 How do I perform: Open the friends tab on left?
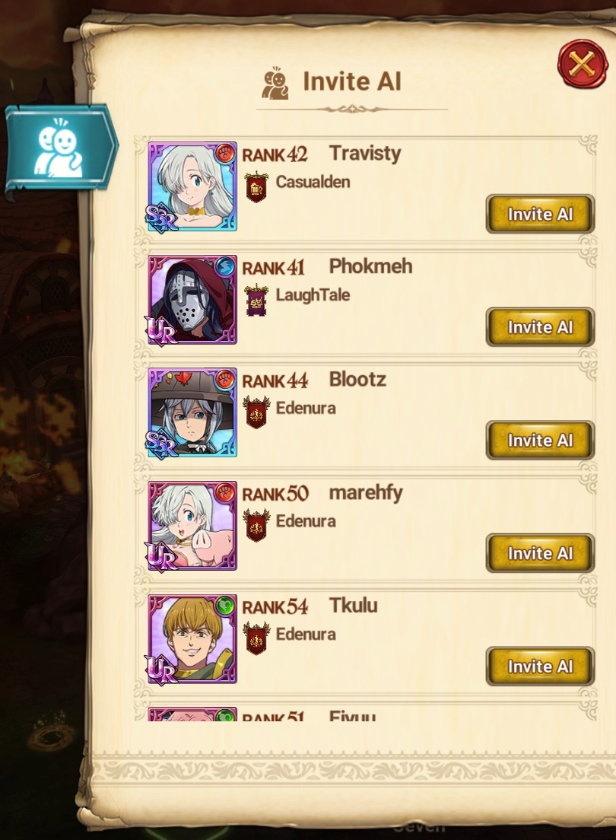pyautogui.click(x=61, y=148)
